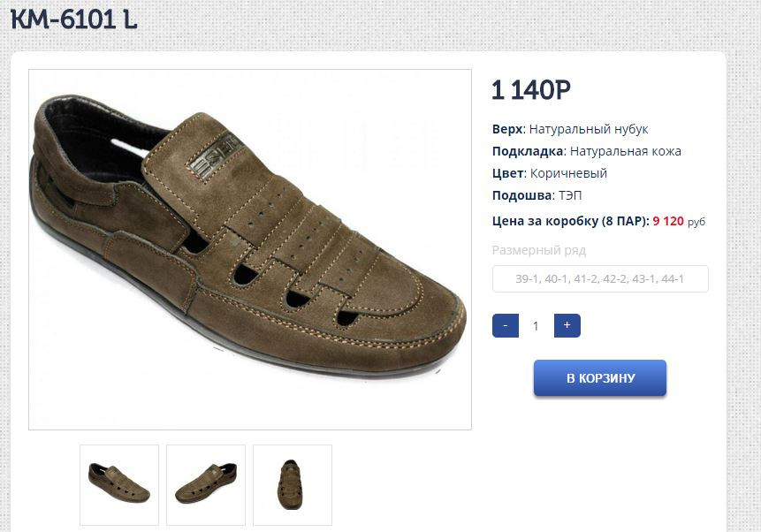This screenshot has width=761, height=532.
Task: Click the "Цена за коробку (8 ПАР)" label
Action: [570, 221]
